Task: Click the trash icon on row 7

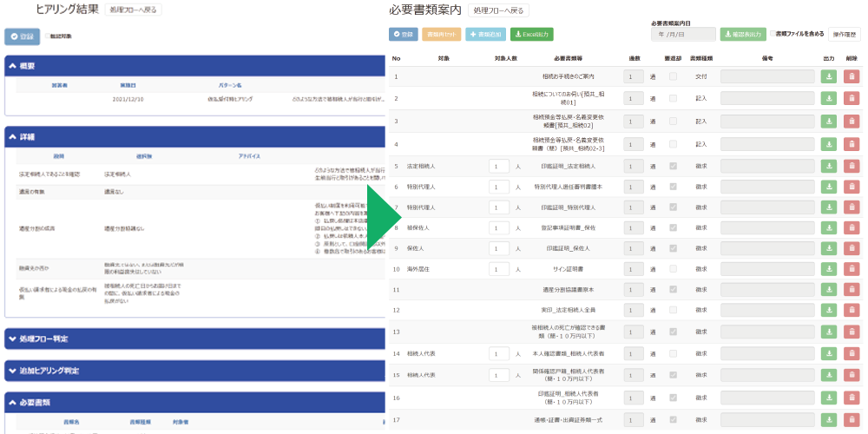Action: point(852,207)
